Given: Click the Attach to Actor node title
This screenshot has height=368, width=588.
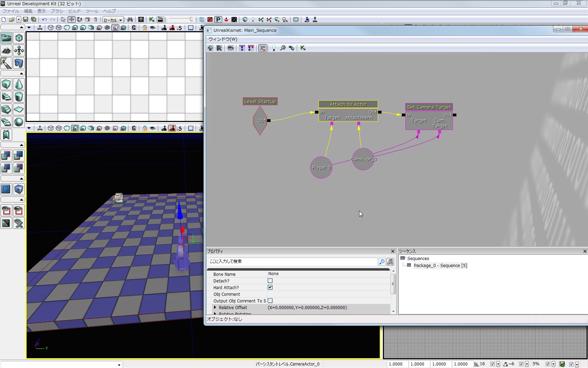Looking at the screenshot, I should (x=348, y=104).
